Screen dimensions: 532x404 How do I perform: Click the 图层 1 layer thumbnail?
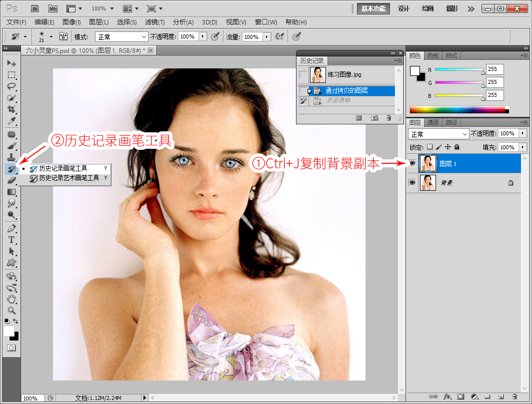point(428,163)
